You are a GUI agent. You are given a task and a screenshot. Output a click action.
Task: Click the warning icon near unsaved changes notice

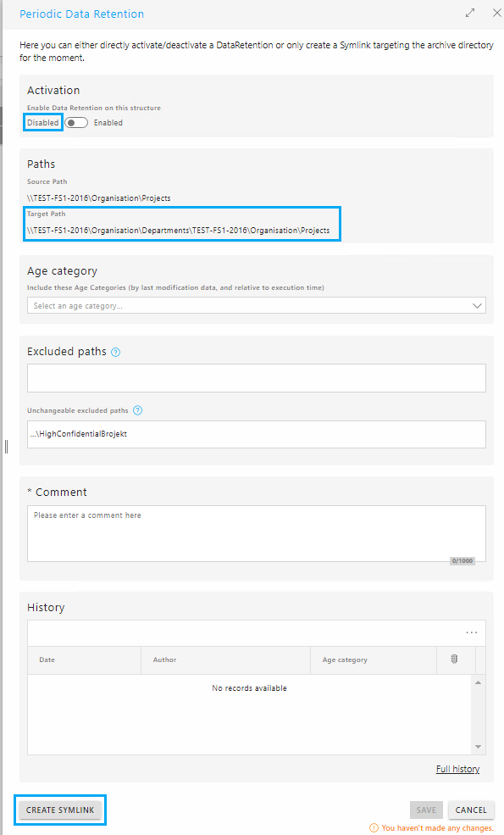tap(374, 828)
